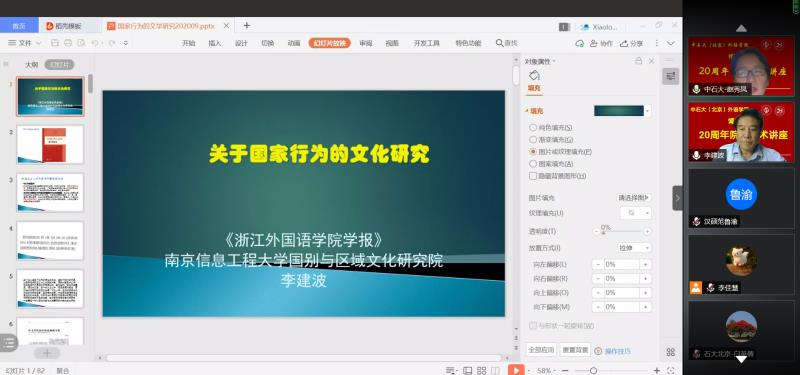Add a new slide with plus button
Screen dimensions: 800x375
click(47, 353)
